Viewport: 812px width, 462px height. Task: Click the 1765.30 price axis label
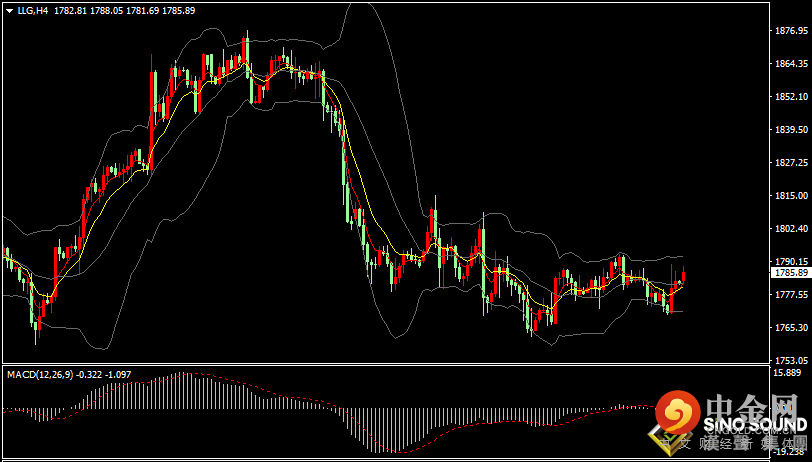click(790, 327)
